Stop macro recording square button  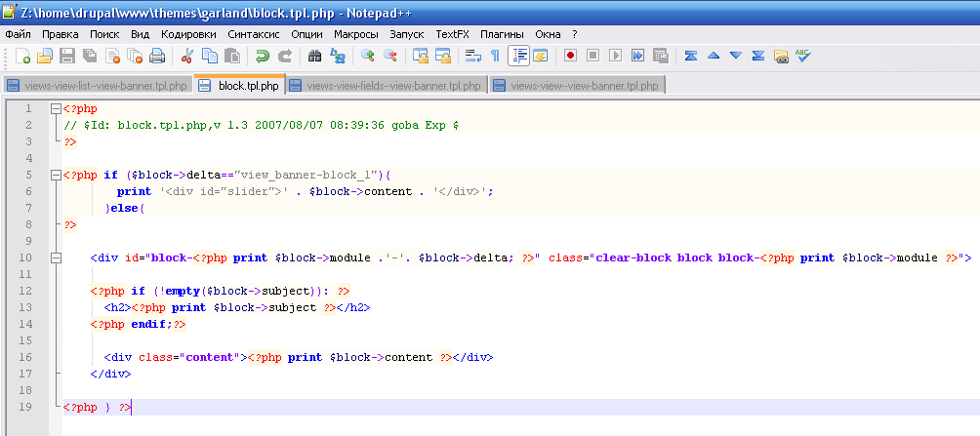tap(592, 57)
